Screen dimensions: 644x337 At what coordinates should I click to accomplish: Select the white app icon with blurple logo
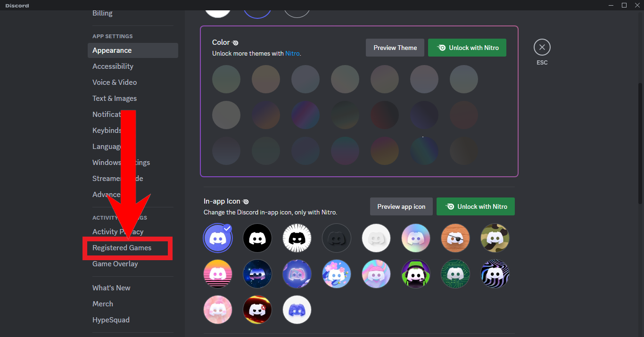tap(297, 310)
